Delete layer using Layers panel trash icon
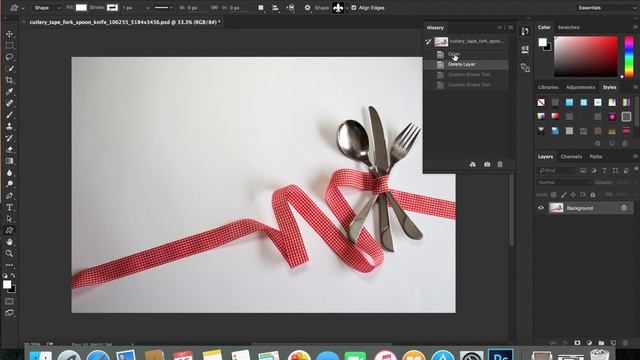The image size is (640, 360). coord(625,343)
